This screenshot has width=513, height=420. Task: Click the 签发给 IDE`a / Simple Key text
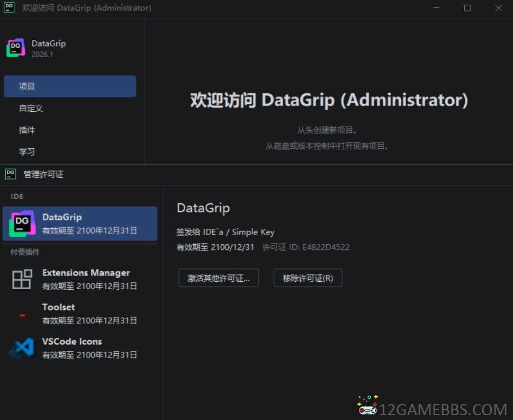point(226,232)
